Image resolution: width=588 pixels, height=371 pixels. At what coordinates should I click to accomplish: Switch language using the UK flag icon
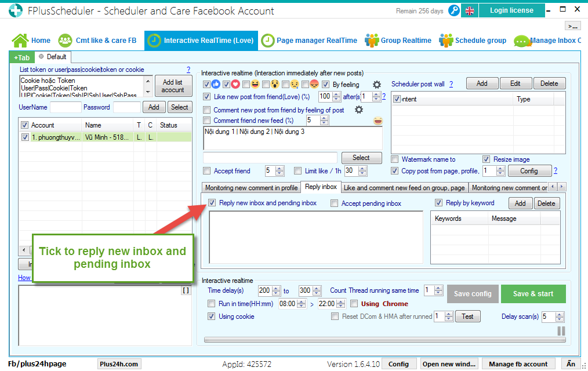[470, 10]
